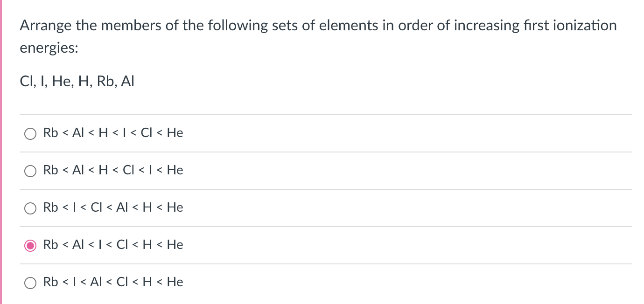644x304 pixels.
Task: Click "Al" at the end of the element list
Action: pyautogui.click(x=127, y=82)
